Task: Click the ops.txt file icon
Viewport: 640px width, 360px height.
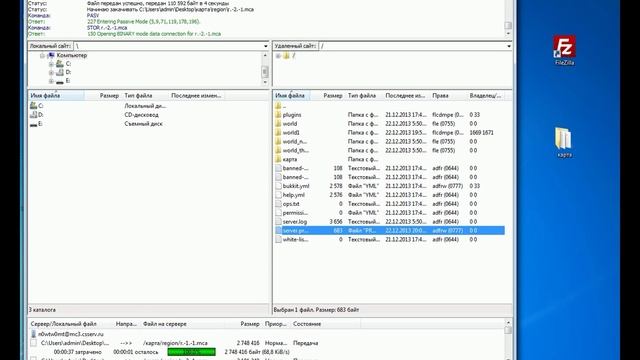Action: click(278, 204)
